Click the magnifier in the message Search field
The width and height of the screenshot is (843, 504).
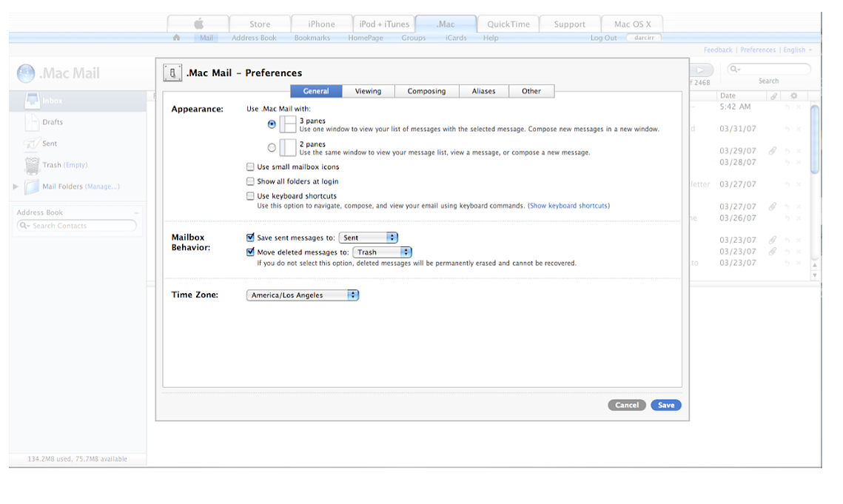(x=735, y=69)
